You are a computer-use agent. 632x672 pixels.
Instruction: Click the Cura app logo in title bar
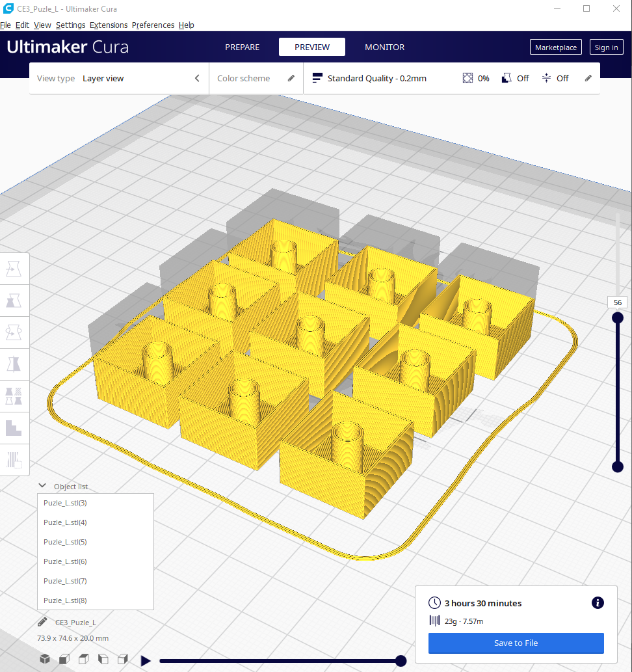tap(8, 8)
